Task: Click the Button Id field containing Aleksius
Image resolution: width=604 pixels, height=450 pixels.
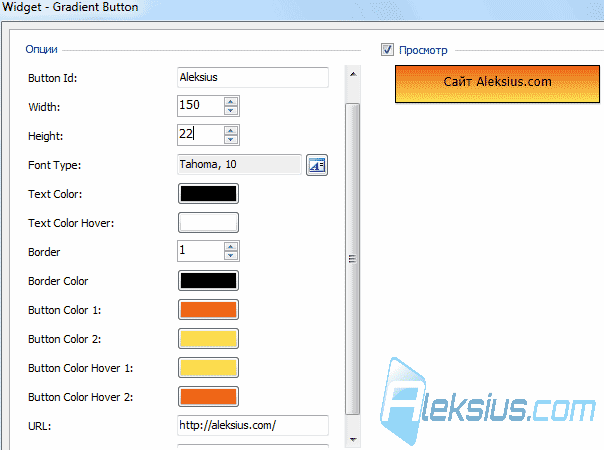Action: (253, 77)
